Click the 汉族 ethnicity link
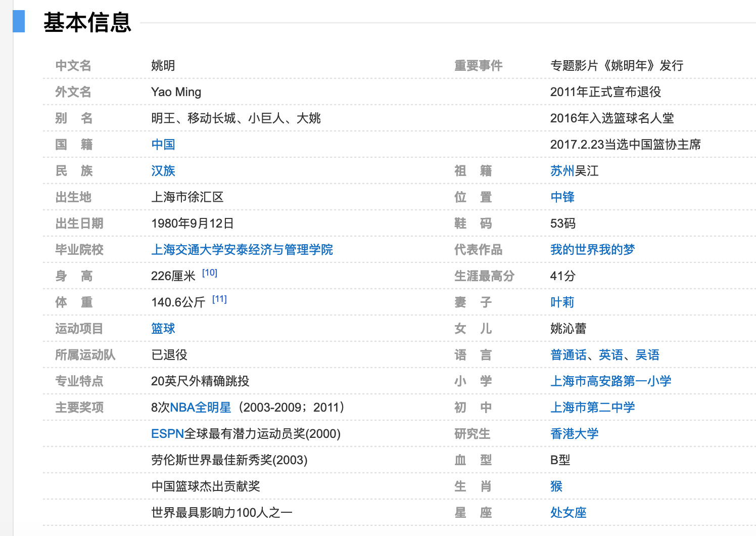 [163, 171]
